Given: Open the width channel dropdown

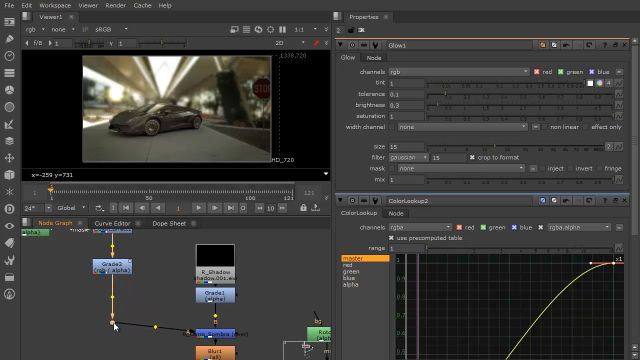Looking at the screenshot, I should point(462,127).
